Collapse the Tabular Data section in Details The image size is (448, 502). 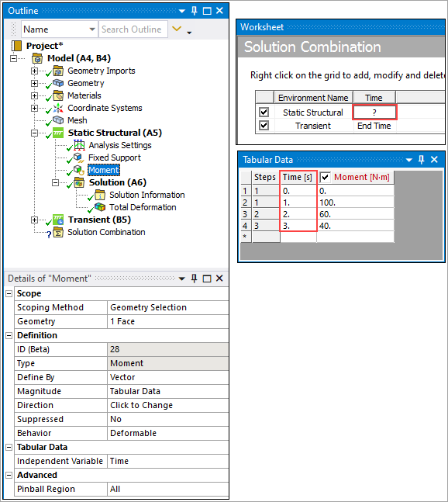coord(9,447)
